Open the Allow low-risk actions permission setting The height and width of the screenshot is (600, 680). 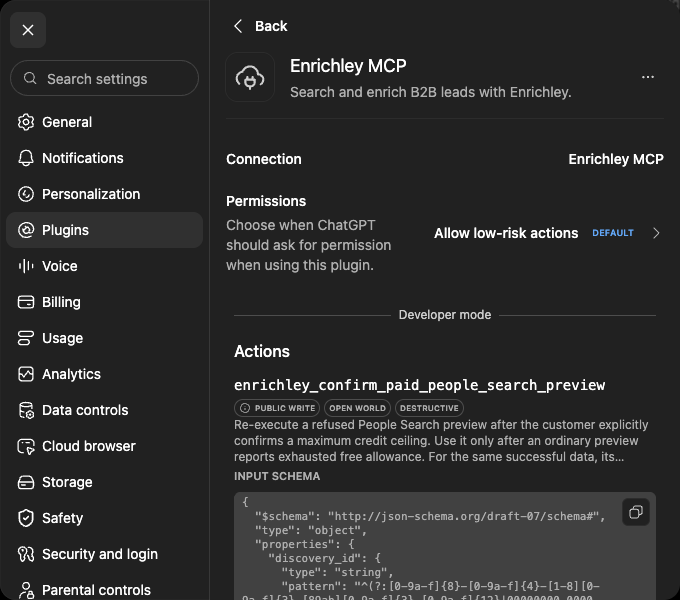(x=547, y=233)
